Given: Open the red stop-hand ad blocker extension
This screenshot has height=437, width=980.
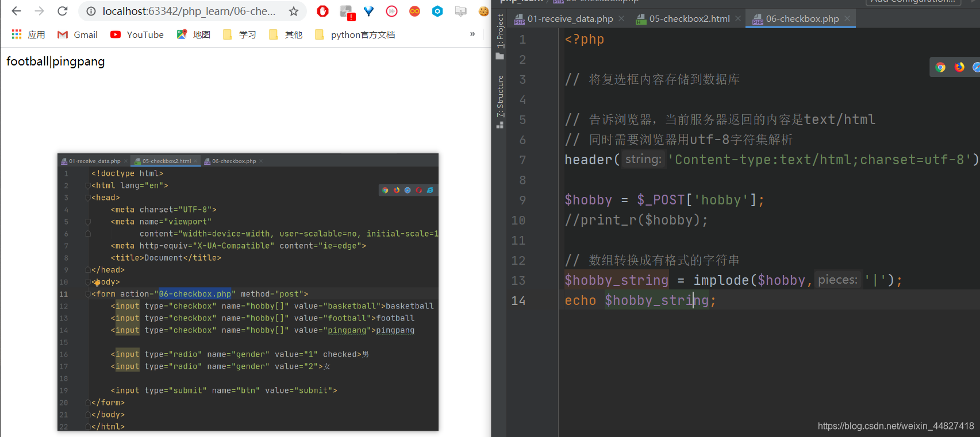Looking at the screenshot, I should tap(322, 11).
